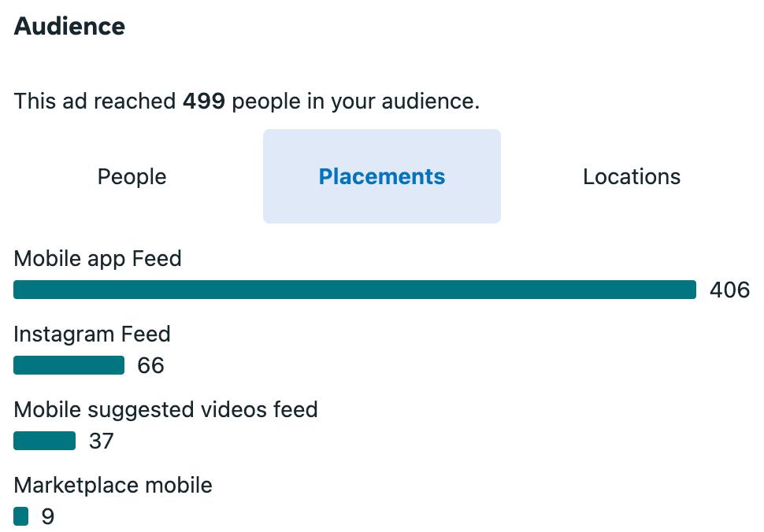The image size is (764, 532).
Task: Click the Mobile suggested videos feed label
Action: tap(165, 409)
